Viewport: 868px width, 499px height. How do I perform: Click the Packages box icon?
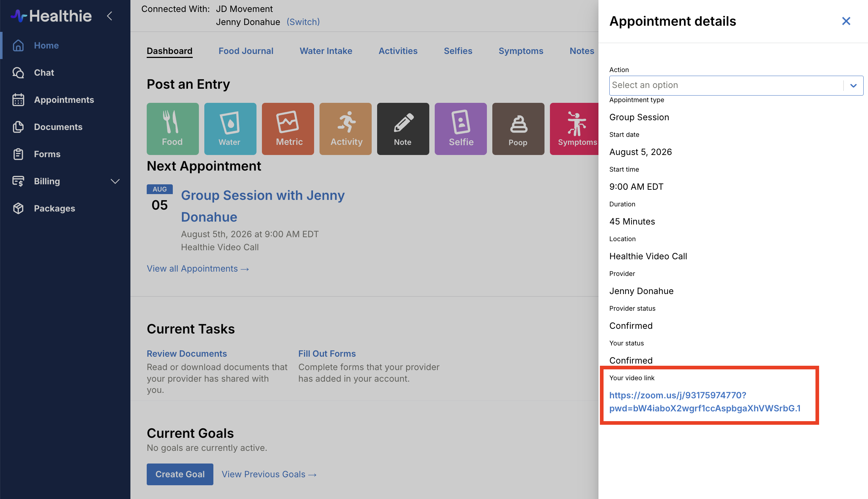click(x=18, y=209)
